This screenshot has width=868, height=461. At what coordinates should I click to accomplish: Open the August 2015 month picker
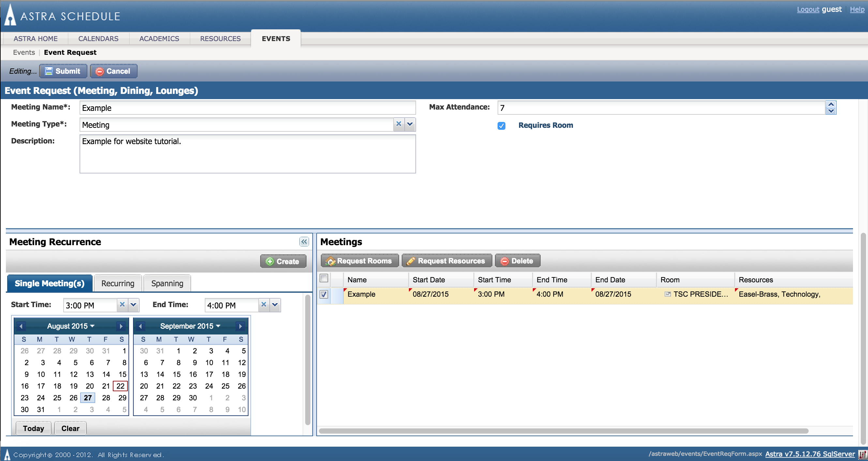pyautogui.click(x=71, y=326)
